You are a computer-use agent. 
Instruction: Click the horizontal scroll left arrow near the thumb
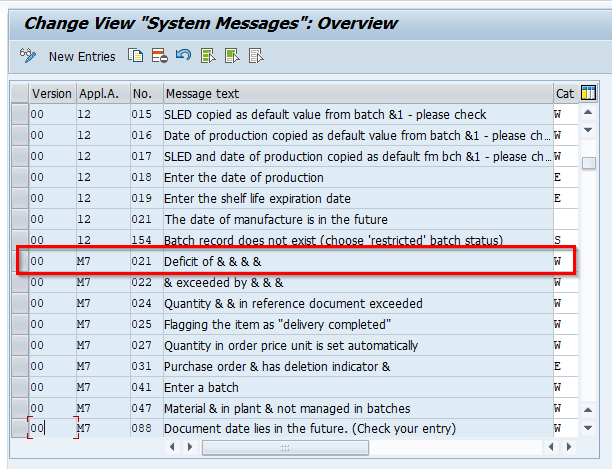(x=172, y=447)
